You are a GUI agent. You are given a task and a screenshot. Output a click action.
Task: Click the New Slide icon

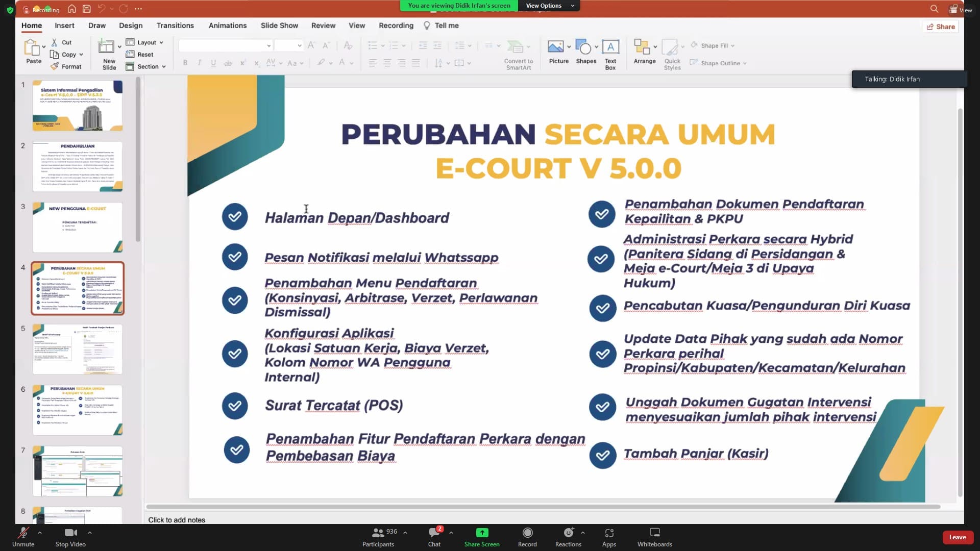[107, 47]
